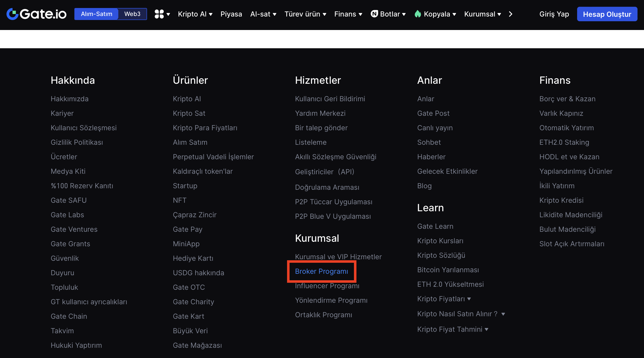This screenshot has width=644, height=358.
Task: Open the Finans navigation menu
Action: pos(348,14)
